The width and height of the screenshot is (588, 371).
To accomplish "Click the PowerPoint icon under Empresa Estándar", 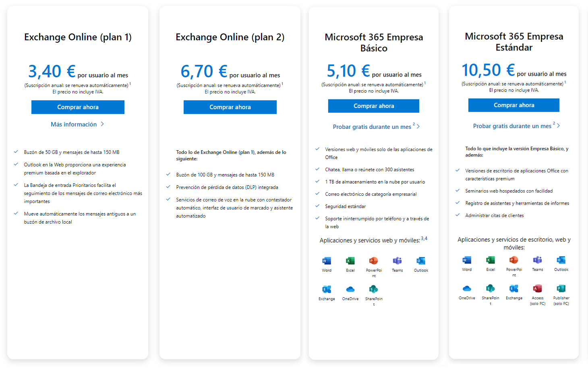I will point(514,260).
